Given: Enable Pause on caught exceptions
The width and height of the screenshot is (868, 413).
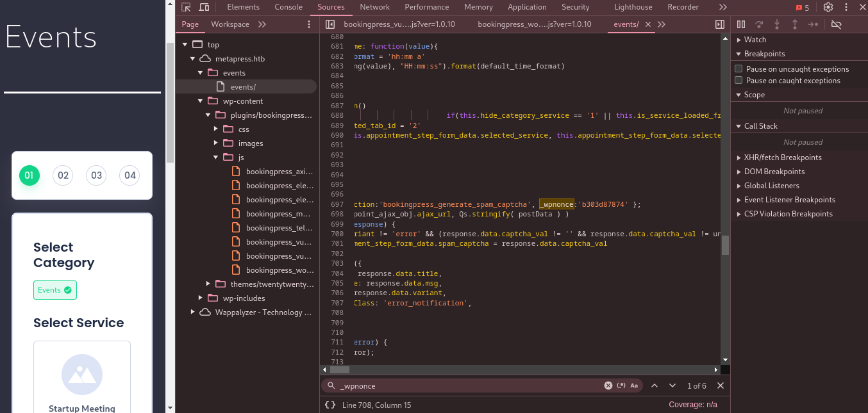Looking at the screenshot, I should click(x=739, y=80).
